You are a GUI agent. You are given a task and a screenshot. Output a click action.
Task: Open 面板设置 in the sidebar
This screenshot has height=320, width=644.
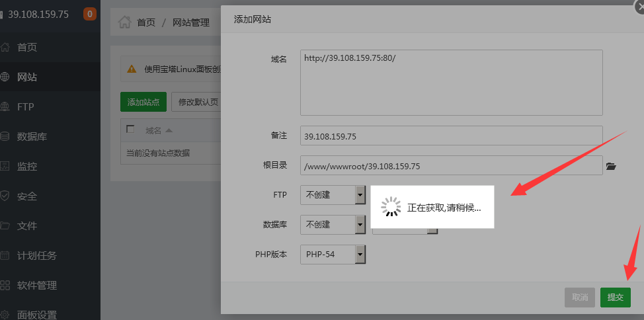click(x=50, y=312)
